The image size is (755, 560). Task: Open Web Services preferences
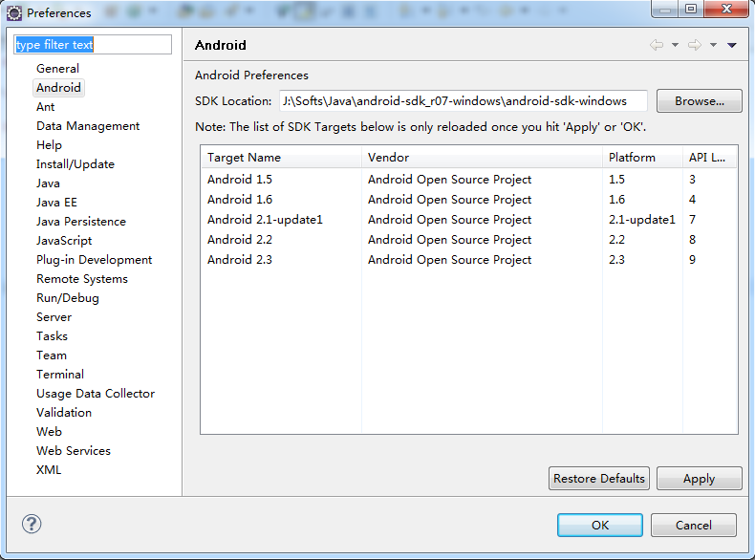74,451
